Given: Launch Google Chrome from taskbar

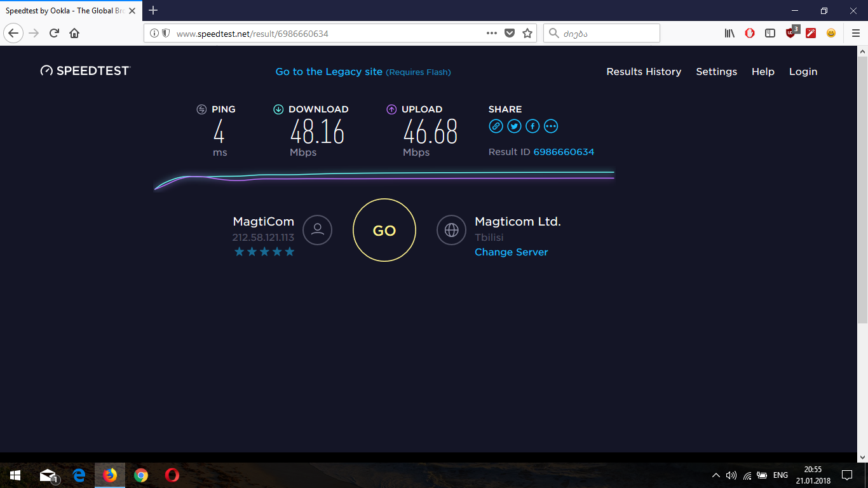Looking at the screenshot, I should coord(141,475).
